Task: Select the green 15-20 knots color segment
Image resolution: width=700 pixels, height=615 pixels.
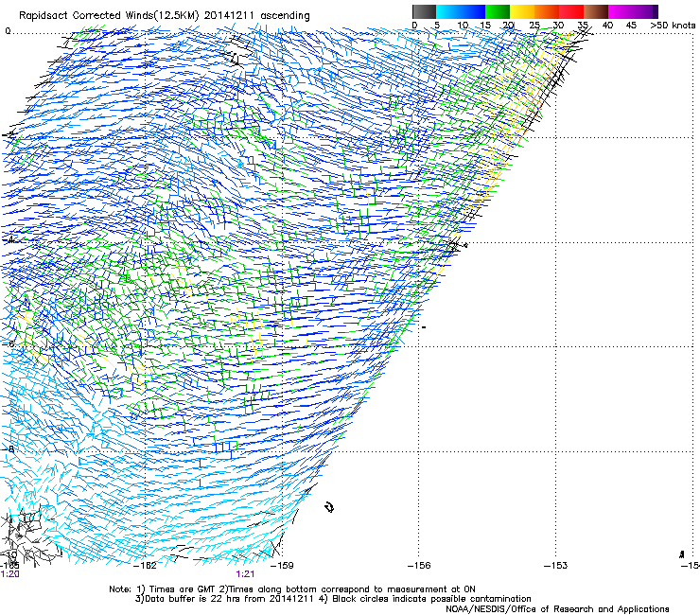Action: click(x=498, y=11)
